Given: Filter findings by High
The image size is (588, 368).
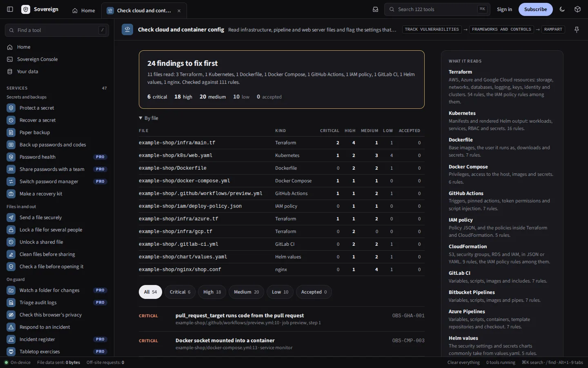Looking at the screenshot, I should [212, 292].
